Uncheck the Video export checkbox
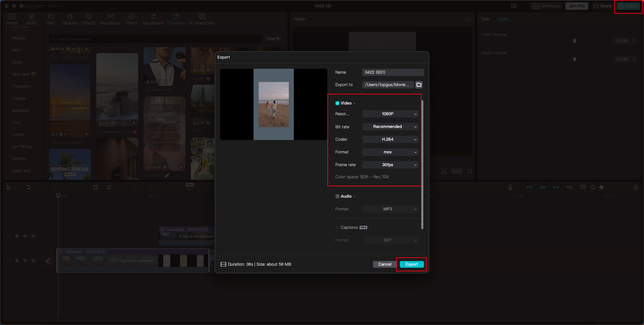This screenshot has width=644, height=325. 337,103
